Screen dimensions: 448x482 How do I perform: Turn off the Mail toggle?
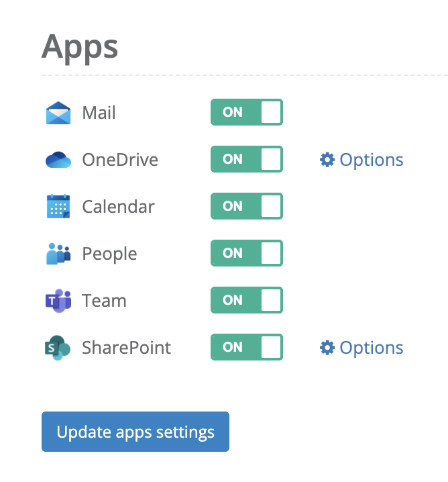click(247, 113)
